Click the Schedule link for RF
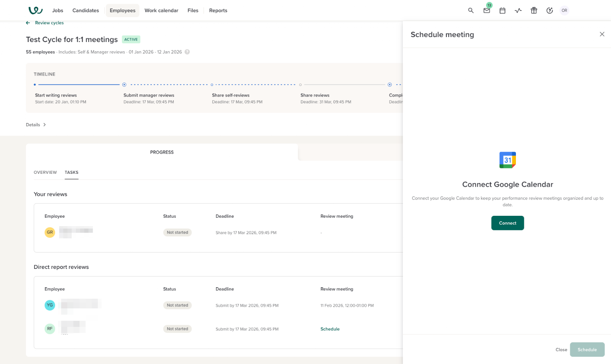This screenshot has height=364, width=611. [330, 329]
